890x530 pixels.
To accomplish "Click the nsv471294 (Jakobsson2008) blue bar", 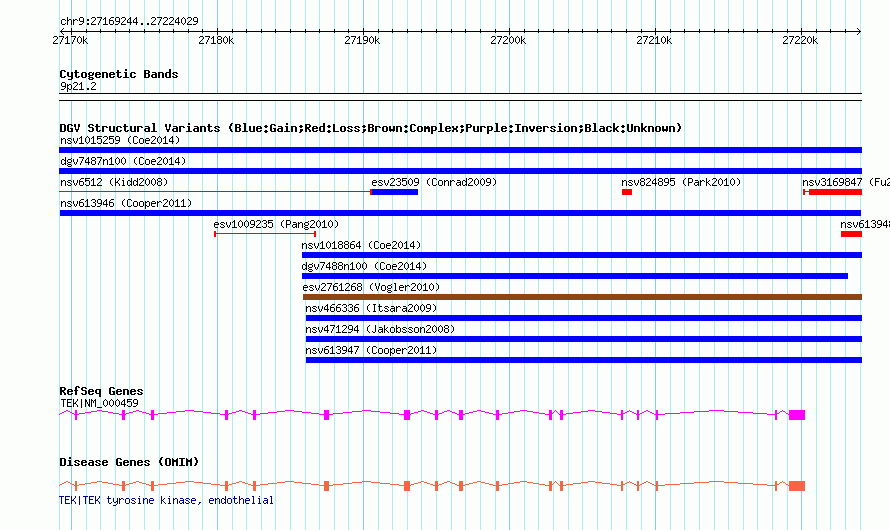I will click(583, 339).
